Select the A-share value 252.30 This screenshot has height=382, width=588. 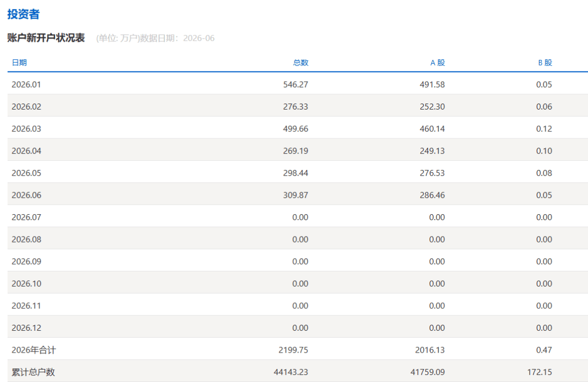432,107
